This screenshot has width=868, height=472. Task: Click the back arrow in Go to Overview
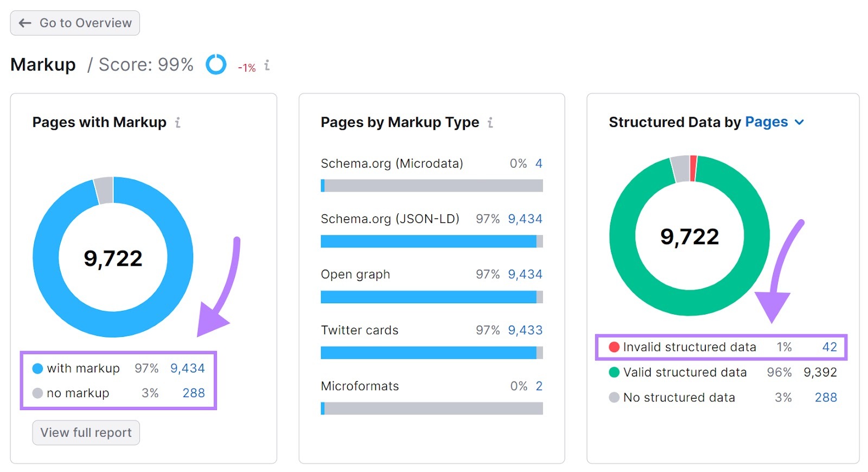click(x=25, y=23)
